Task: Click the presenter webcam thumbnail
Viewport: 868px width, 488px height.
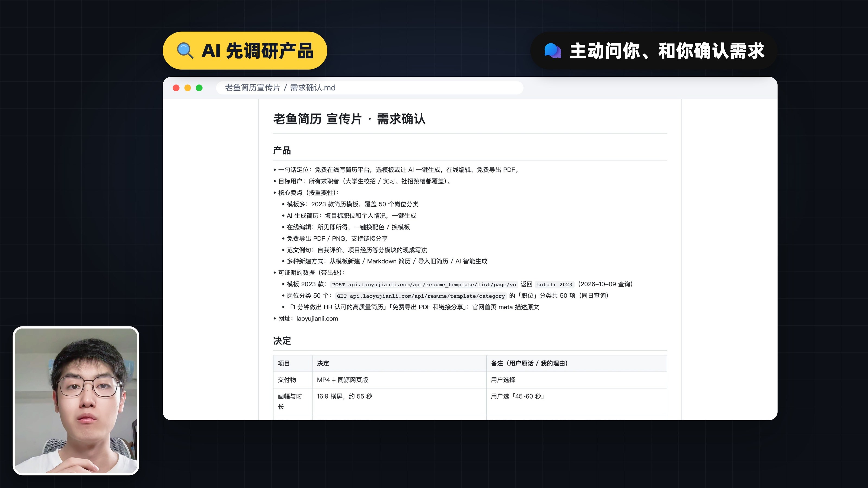Action: [76, 401]
